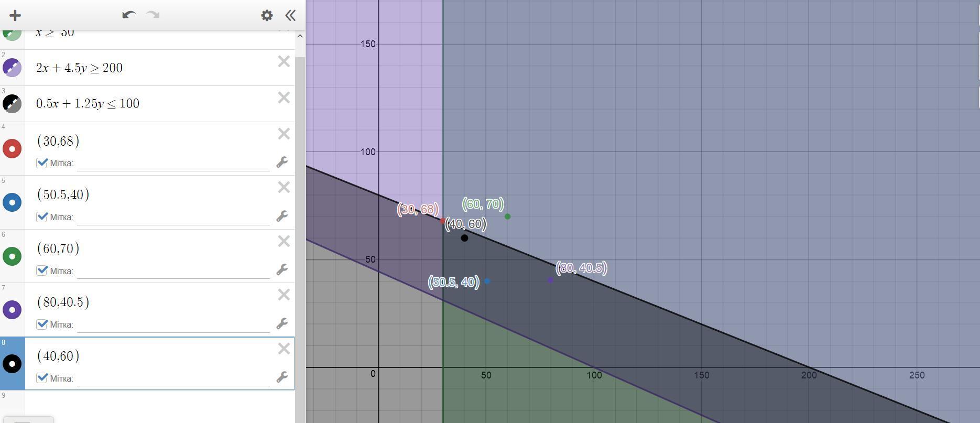
Task: Click the x-axis tick label 200
Action: (809, 375)
